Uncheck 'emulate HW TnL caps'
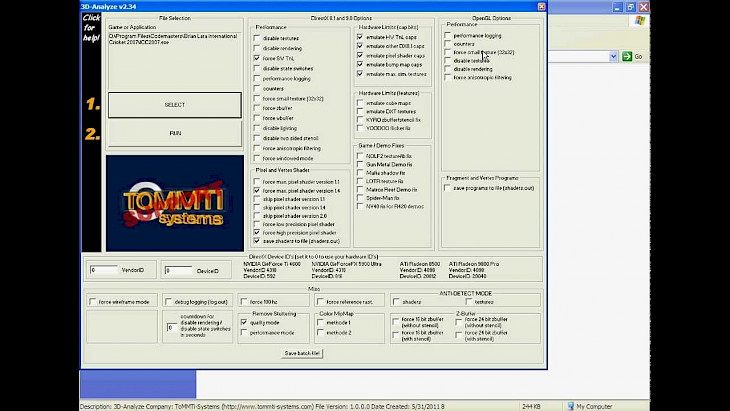This screenshot has width=730, height=411. coord(360,37)
